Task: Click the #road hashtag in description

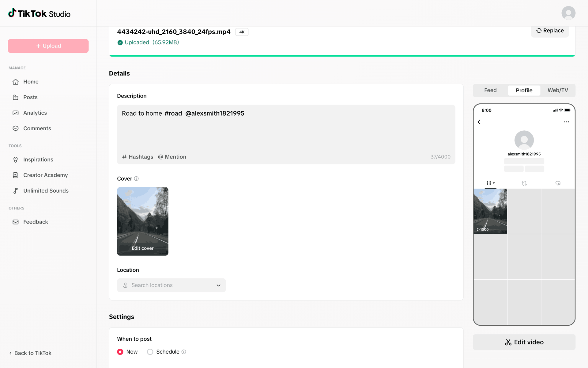Action: coord(173,113)
